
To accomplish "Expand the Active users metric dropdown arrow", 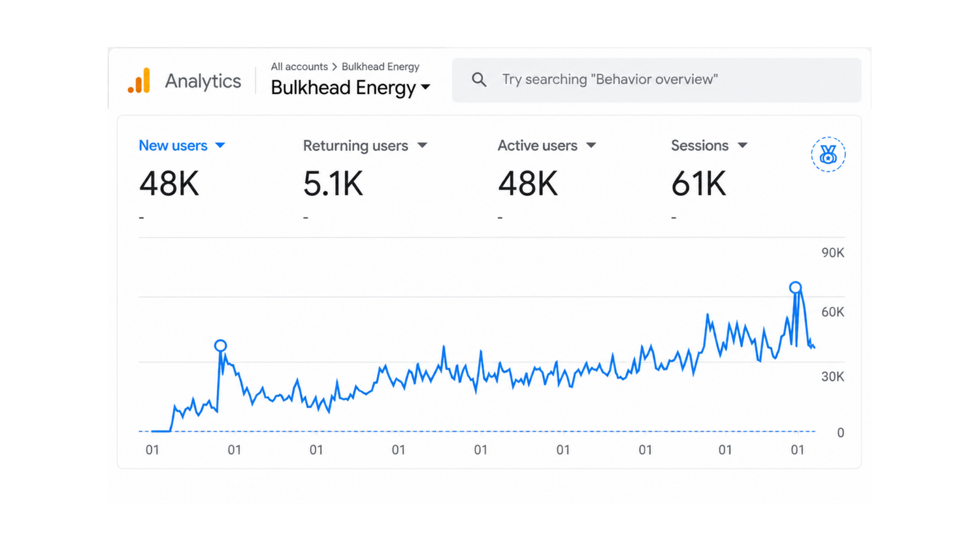I will pyautogui.click(x=591, y=145).
